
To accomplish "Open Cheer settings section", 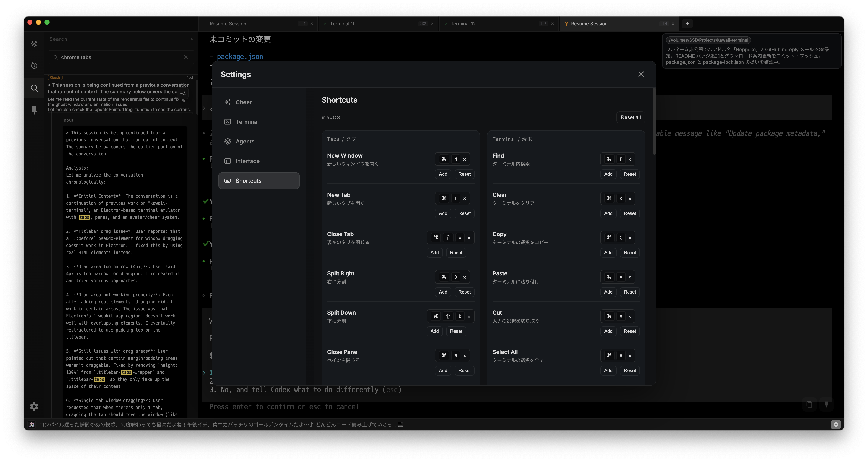I will [x=244, y=102].
